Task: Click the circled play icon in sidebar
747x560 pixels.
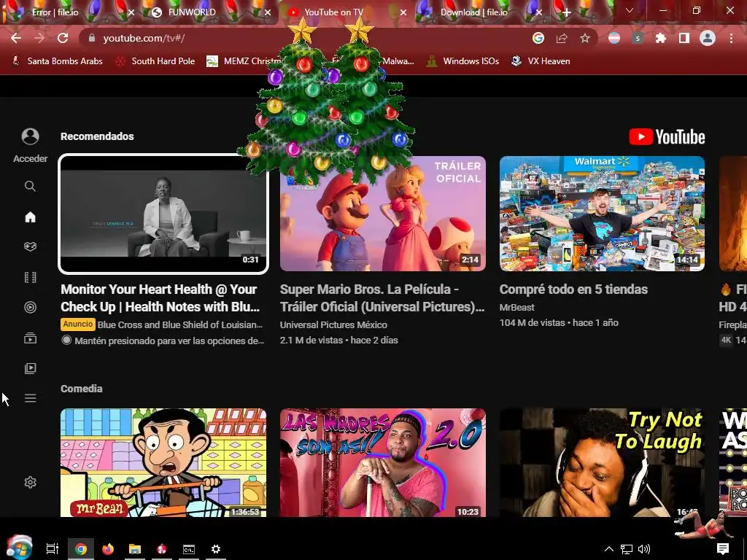Action: tap(30, 307)
